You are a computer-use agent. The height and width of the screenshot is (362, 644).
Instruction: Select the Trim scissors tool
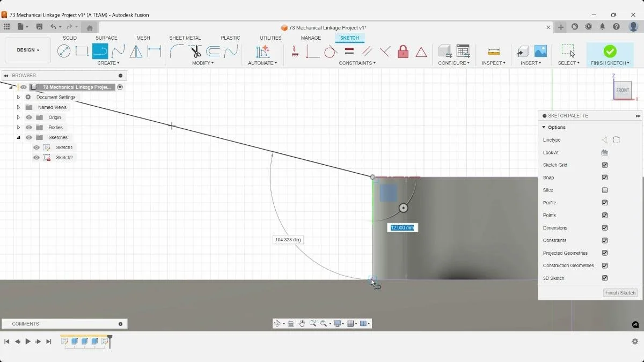[195, 51]
